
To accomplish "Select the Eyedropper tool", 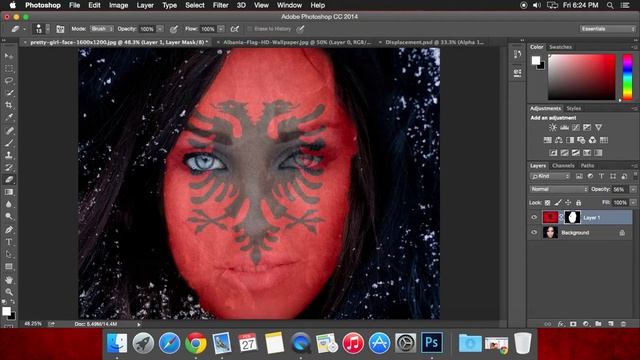I will pyautogui.click(x=9, y=118).
